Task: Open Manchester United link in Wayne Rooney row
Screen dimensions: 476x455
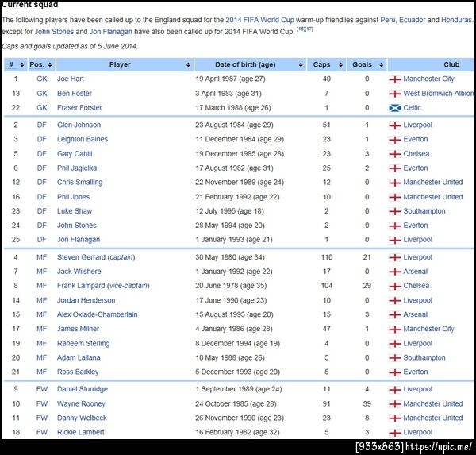Action: pos(433,404)
